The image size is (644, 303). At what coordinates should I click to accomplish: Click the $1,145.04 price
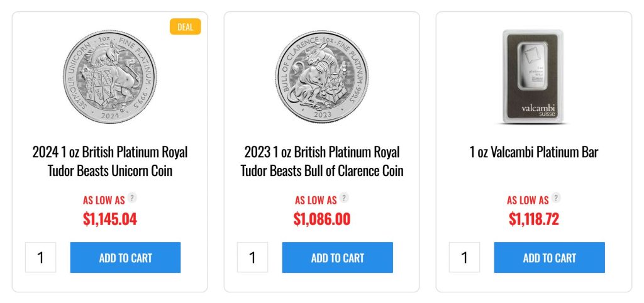110,219
